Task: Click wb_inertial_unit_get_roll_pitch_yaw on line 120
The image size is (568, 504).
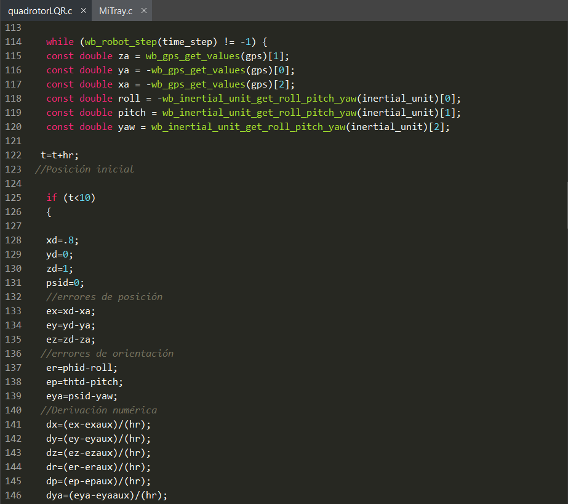Action: [248, 127]
